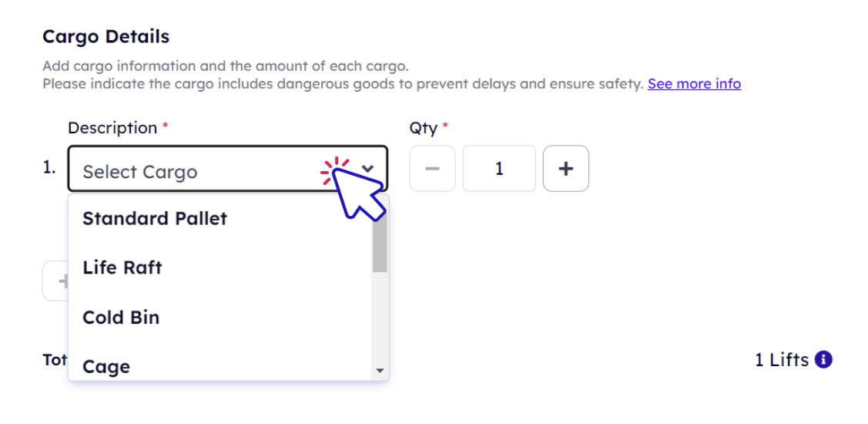Viewport: 868px width, 424px height.
Task: Select Life Raft from the cargo options
Action: [220, 268]
